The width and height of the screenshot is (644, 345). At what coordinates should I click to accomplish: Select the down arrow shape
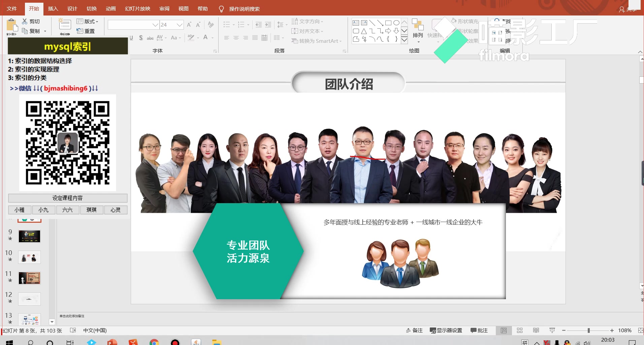coord(396,31)
